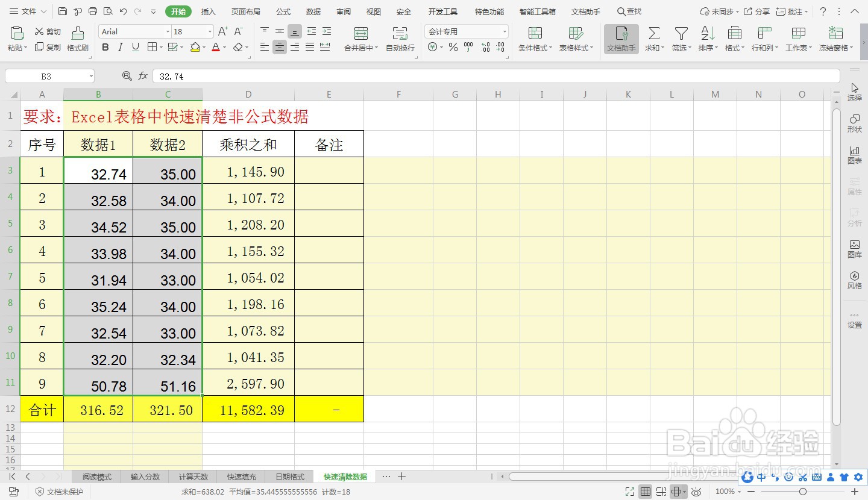Switch to the Formulas (公式) ribbon tab
868x500 pixels.
(x=283, y=11)
